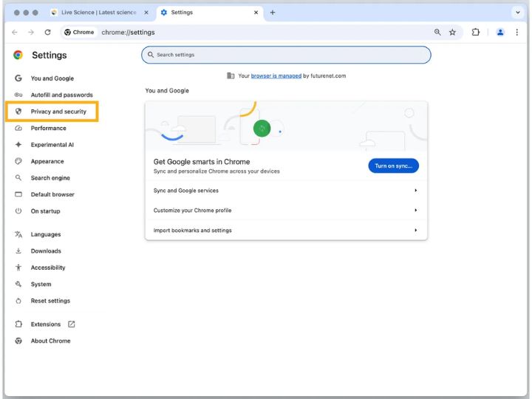
Task: Close the Settings tab
Action: tap(256, 13)
